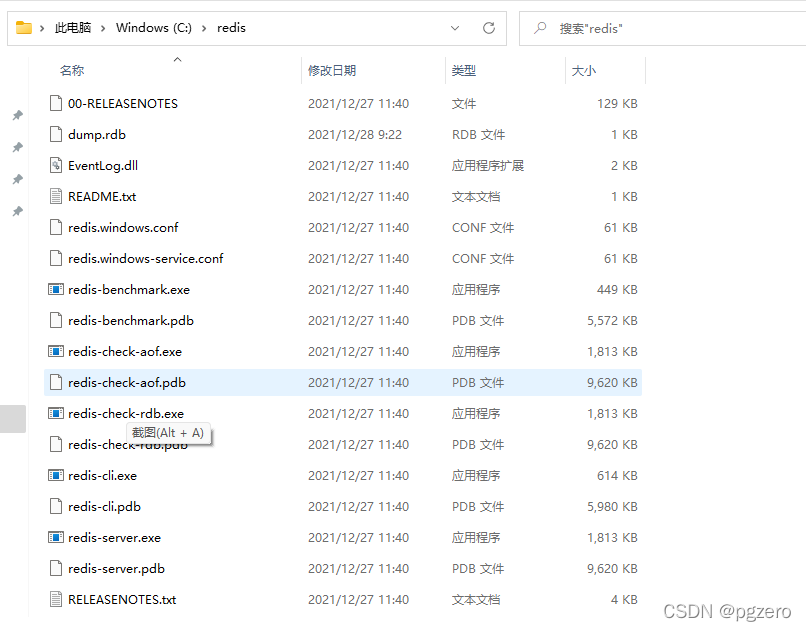The height and width of the screenshot is (631, 806).
Task: Click the redis-check-aof.exe application icon
Action: (56, 351)
